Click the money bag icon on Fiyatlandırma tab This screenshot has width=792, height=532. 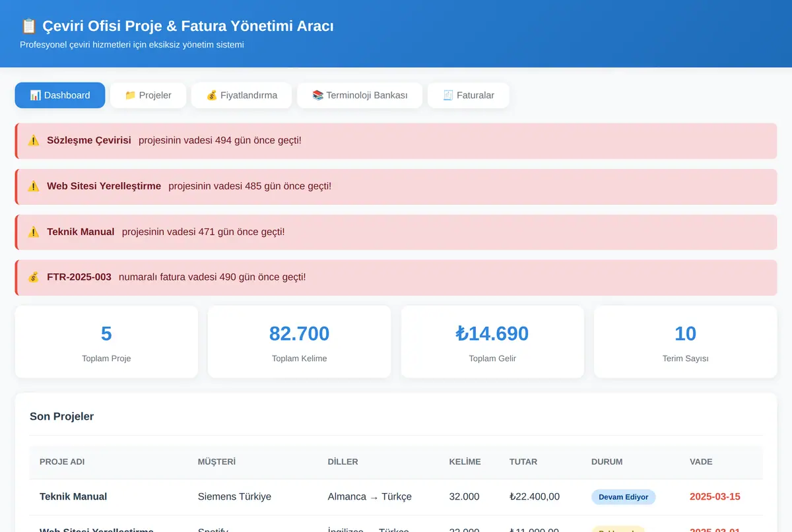[x=212, y=95]
